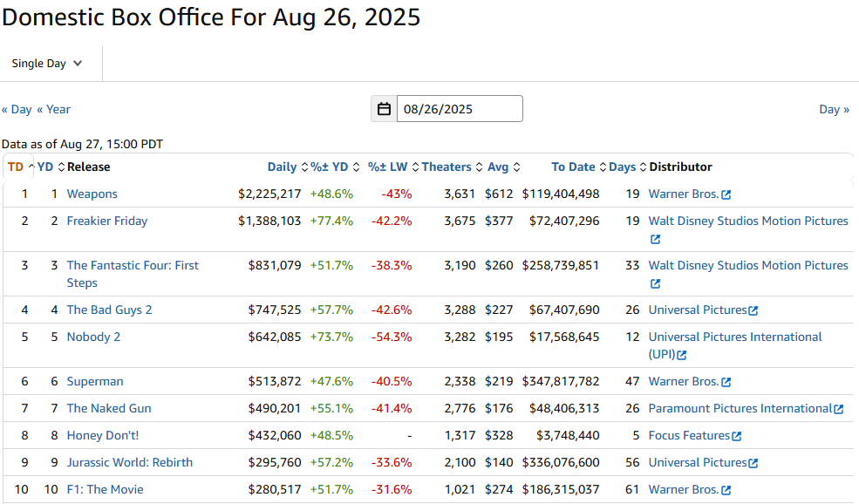Screen dimensions: 859x504
Task: Open Universal Pictures International (UPI) link
Action: pyautogui.click(x=734, y=345)
